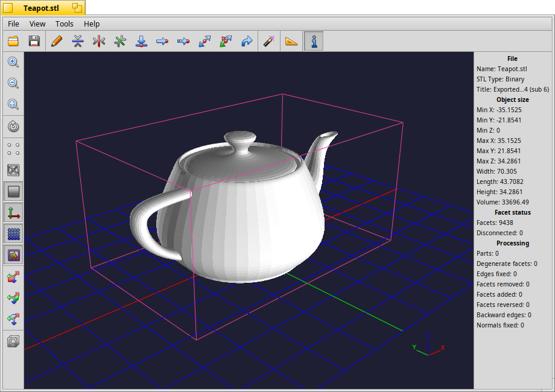Click the 'Min X: -35.1525' value

click(x=499, y=110)
